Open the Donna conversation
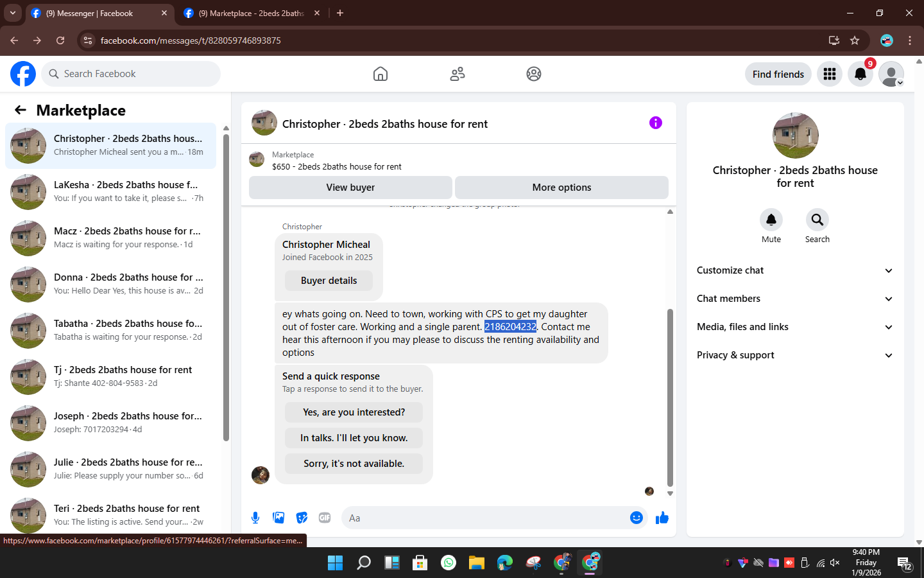 (x=110, y=285)
